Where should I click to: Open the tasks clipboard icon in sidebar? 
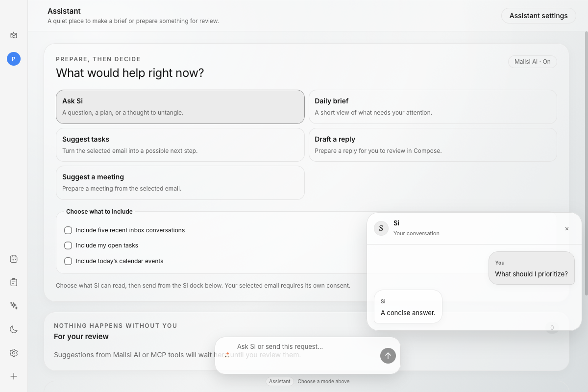coord(14,282)
